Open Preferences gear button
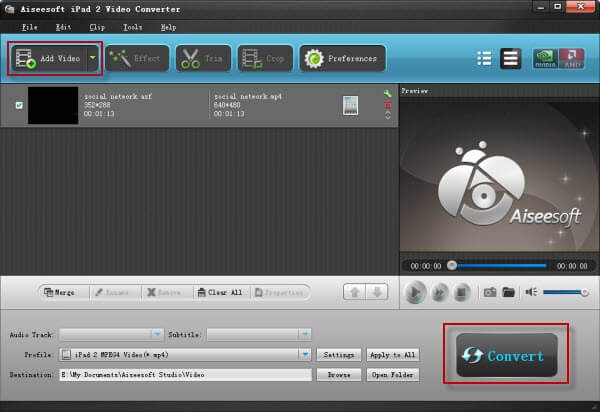This screenshot has height=412, width=600. [342, 59]
